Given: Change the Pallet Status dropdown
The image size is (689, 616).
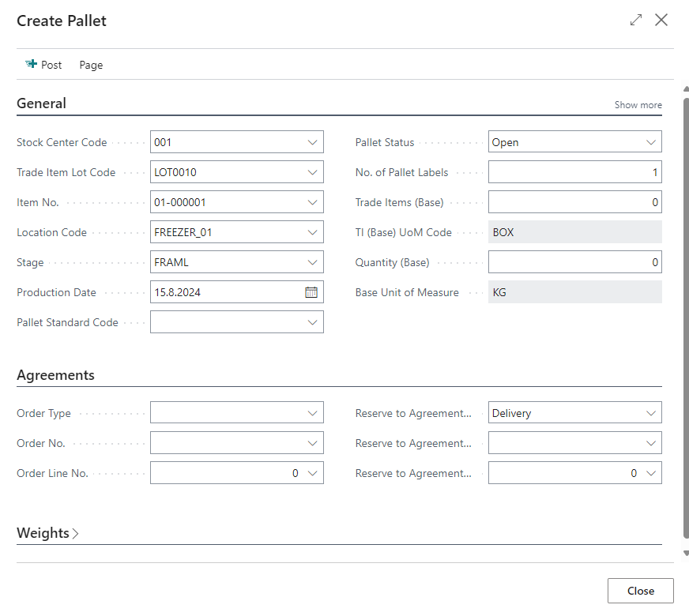Looking at the screenshot, I should click(650, 142).
